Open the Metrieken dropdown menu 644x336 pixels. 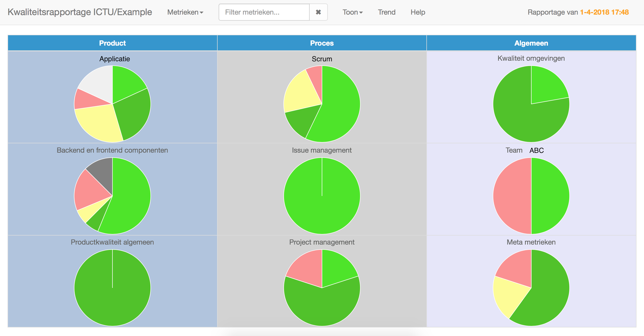[185, 12]
